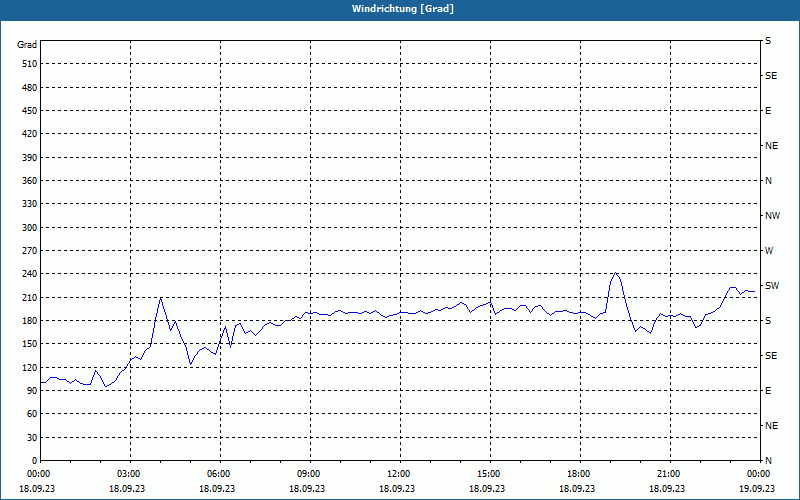Image resolution: width=800 pixels, height=500 pixels.
Task: Click the SE compass label below top S
Action: point(771,76)
